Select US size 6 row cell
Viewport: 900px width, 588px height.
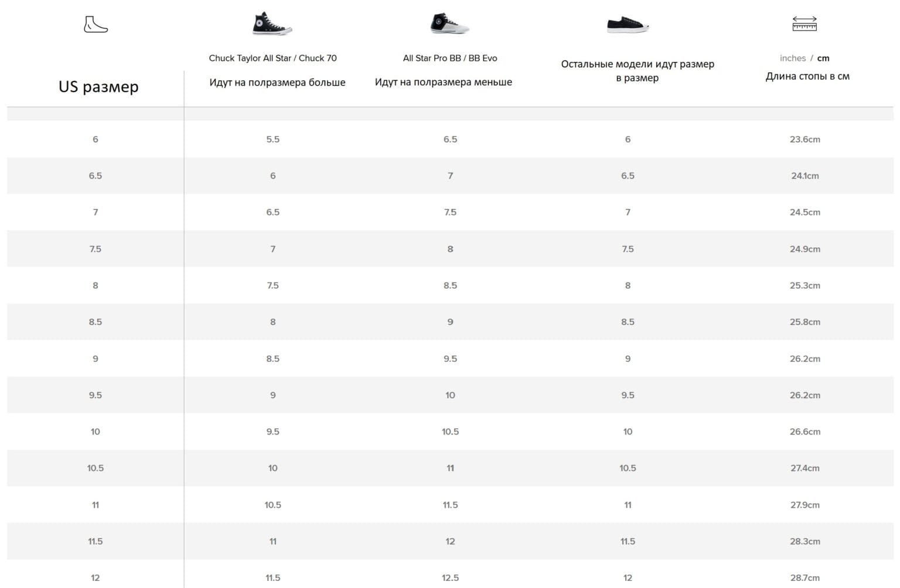tap(96, 139)
